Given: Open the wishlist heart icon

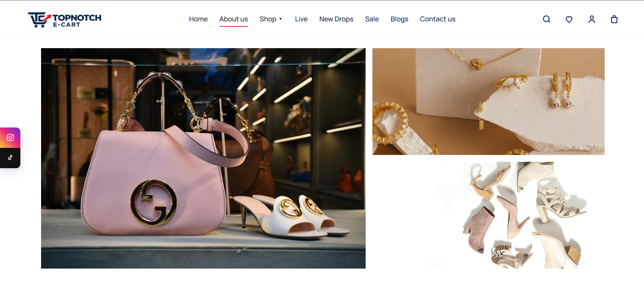Looking at the screenshot, I should [569, 19].
